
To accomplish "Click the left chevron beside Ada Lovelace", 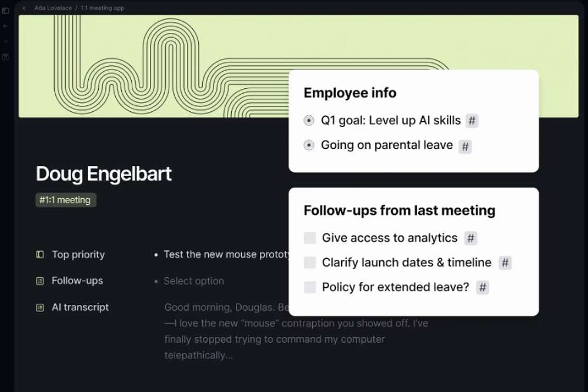I will coord(24,8).
